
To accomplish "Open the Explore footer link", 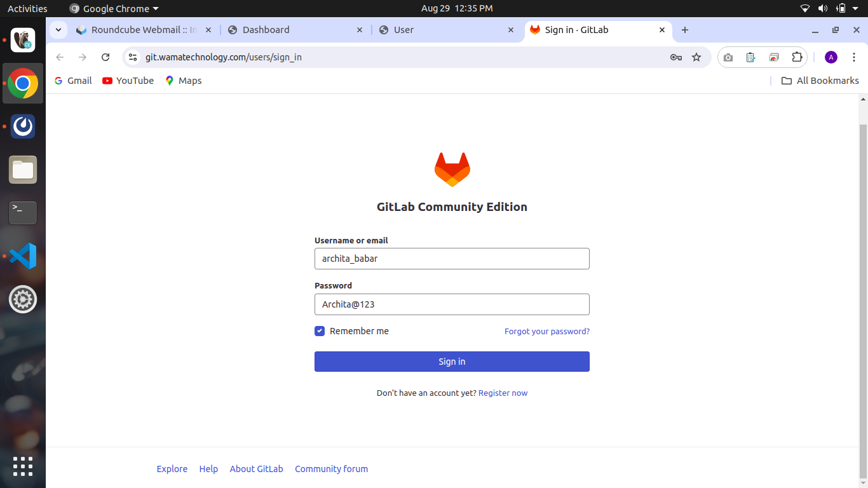I will click(x=172, y=469).
